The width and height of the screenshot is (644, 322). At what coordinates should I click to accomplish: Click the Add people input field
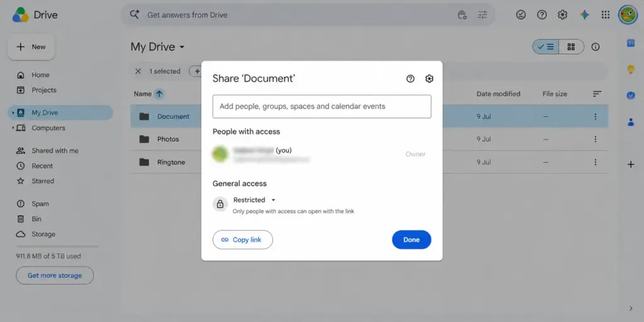coord(321,106)
